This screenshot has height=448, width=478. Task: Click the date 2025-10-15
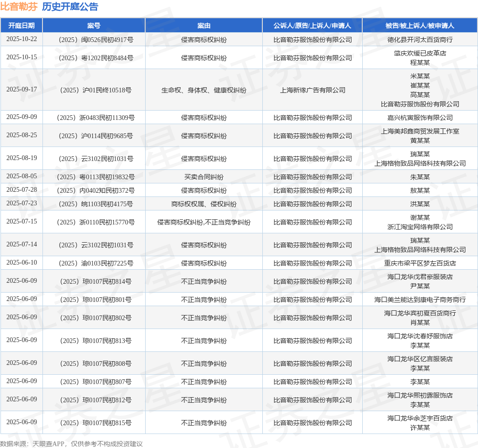pyautogui.click(x=21, y=57)
